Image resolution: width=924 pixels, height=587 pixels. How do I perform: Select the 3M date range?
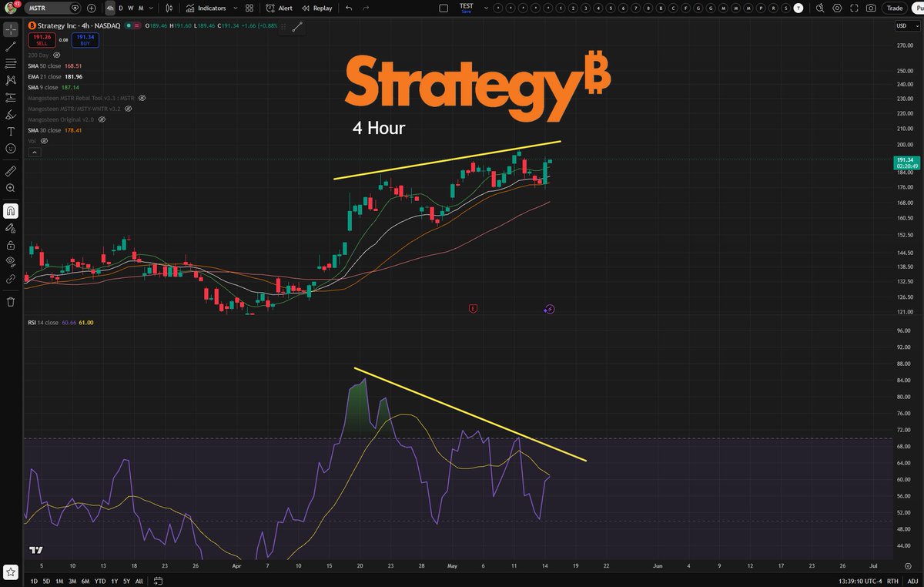(72, 580)
